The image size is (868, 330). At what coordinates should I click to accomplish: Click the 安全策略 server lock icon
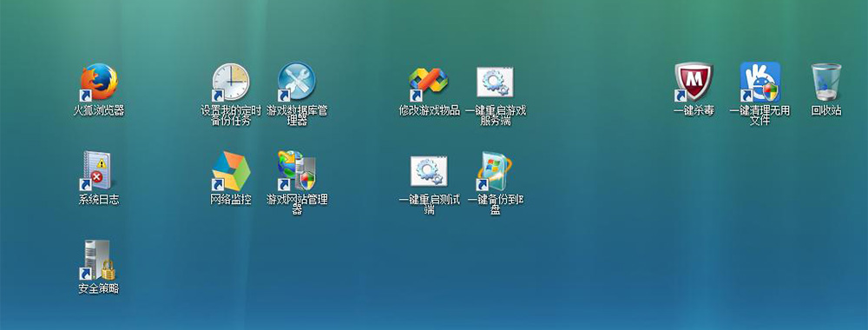[x=99, y=260]
